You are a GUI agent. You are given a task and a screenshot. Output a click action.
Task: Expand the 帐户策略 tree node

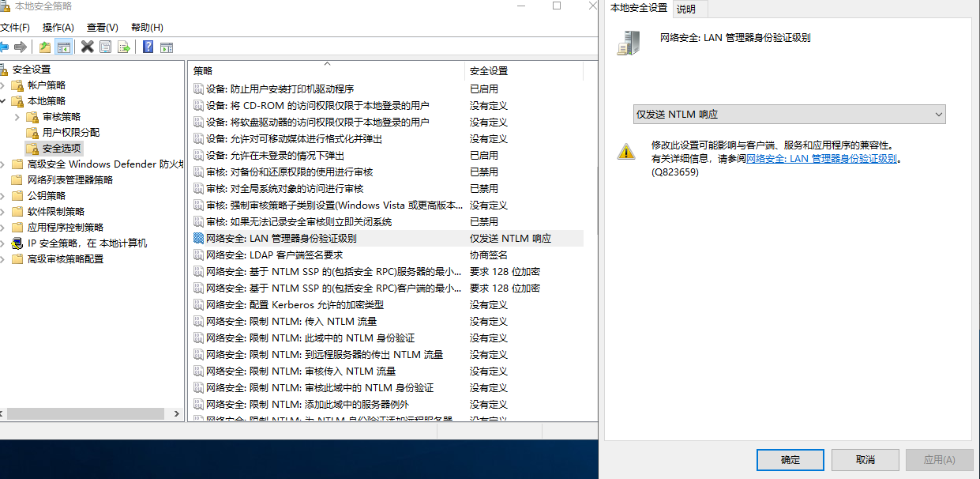tap(3, 85)
